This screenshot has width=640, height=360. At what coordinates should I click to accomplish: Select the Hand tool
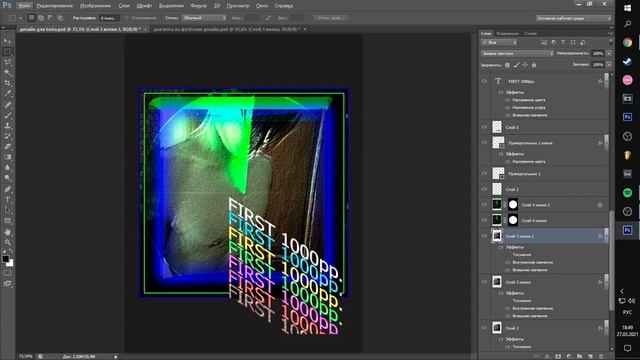click(x=7, y=232)
